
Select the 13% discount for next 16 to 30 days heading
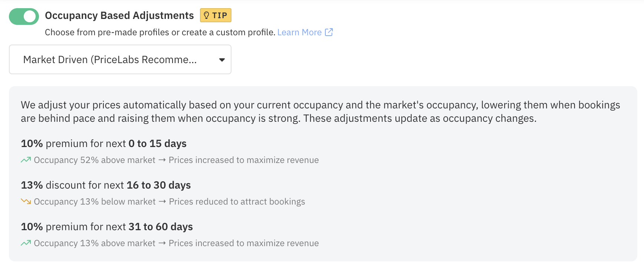106,185
